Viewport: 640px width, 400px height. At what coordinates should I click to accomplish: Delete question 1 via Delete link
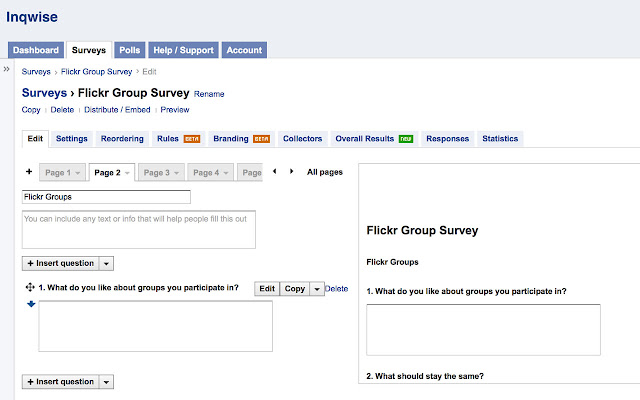point(337,288)
